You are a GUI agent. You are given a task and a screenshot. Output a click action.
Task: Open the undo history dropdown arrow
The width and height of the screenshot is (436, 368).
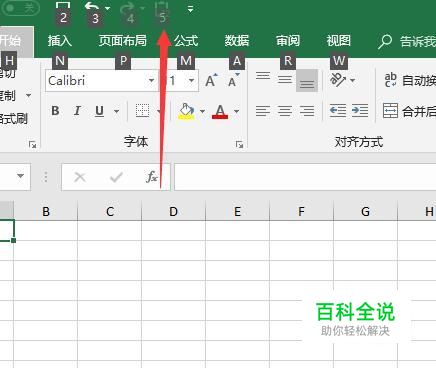pyautogui.click(x=107, y=8)
